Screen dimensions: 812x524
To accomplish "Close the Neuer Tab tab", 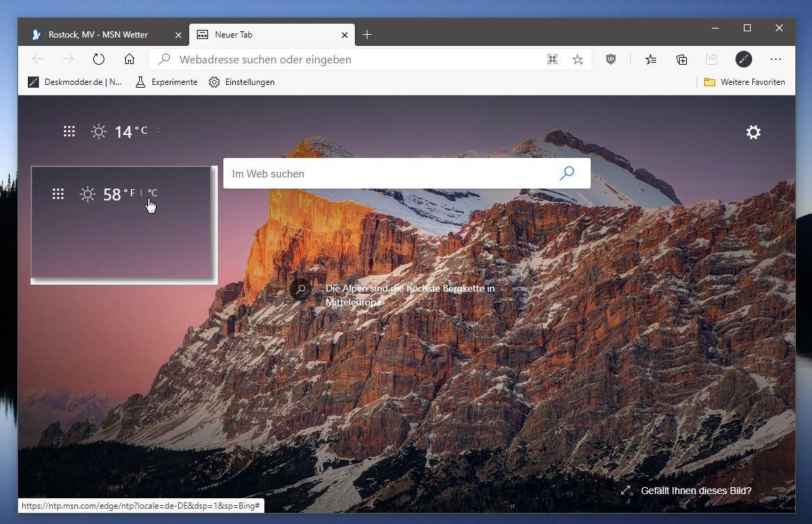I will point(345,35).
